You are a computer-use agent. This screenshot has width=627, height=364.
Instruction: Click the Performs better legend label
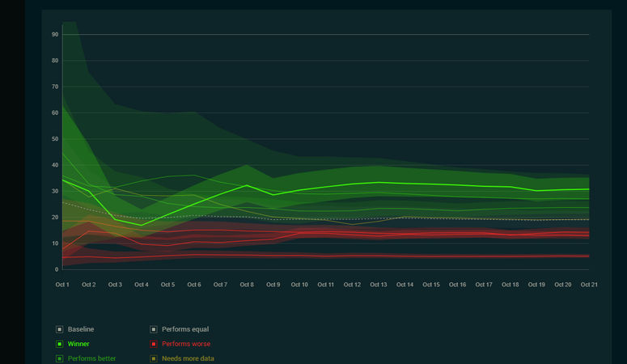pyautogui.click(x=91, y=358)
